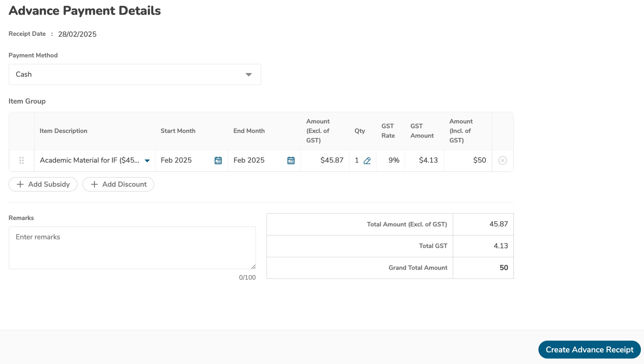Click the caret arrow of the Payment Method dropdown

pyautogui.click(x=248, y=74)
